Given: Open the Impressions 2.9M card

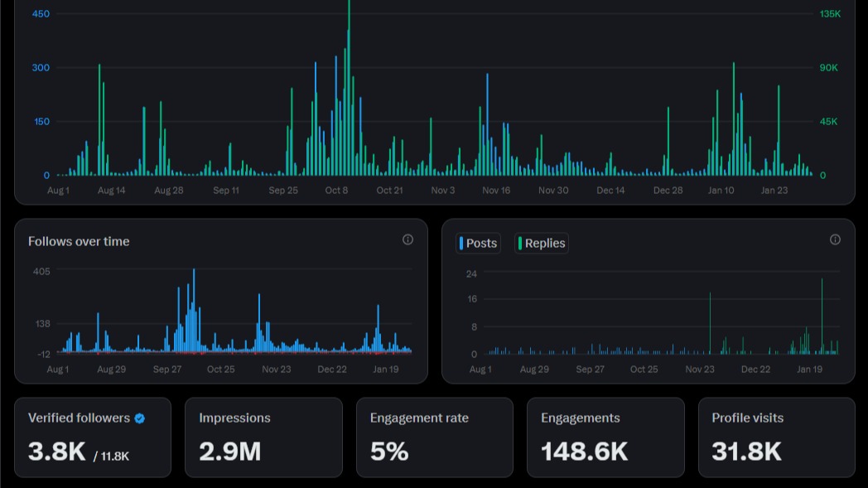Looking at the screenshot, I should pos(263,437).
